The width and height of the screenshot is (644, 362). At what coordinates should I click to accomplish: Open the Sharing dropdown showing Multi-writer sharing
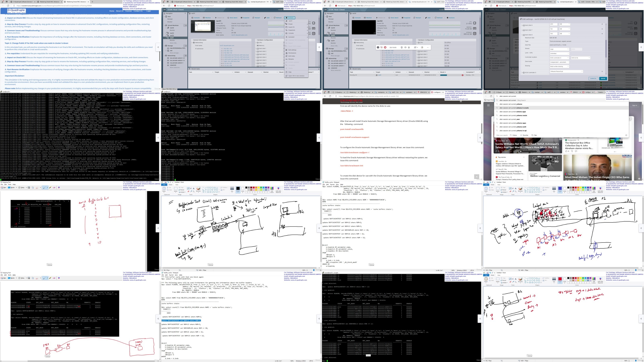coord(559,66)
